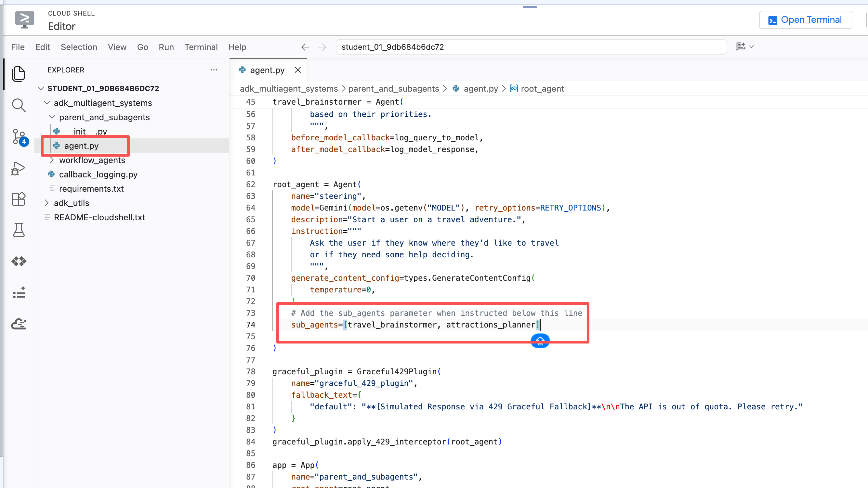The width and height of the screenshot is (868, 488).
Task: Open the View menu
Action: [117, 47]
